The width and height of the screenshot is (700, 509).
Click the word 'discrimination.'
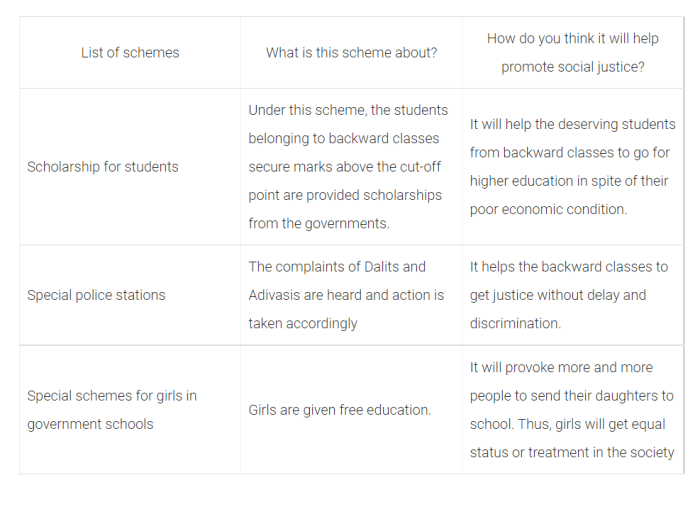pos(515,323)
